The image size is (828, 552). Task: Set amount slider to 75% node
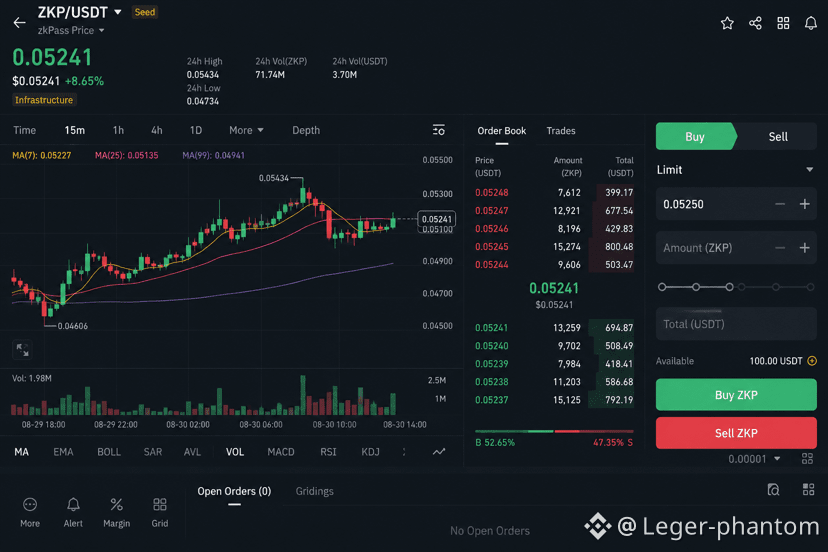776,287
